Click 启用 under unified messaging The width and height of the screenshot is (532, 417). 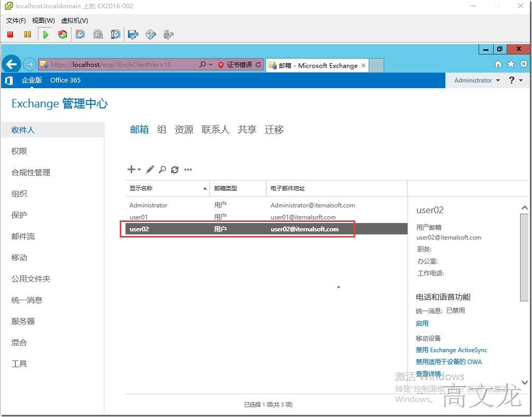click(x=422, y=323)
